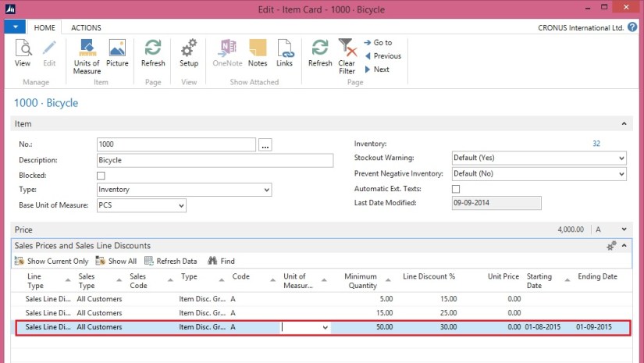
Task: Expand the Stockout Warning dropdown
Action: (621, 159)
